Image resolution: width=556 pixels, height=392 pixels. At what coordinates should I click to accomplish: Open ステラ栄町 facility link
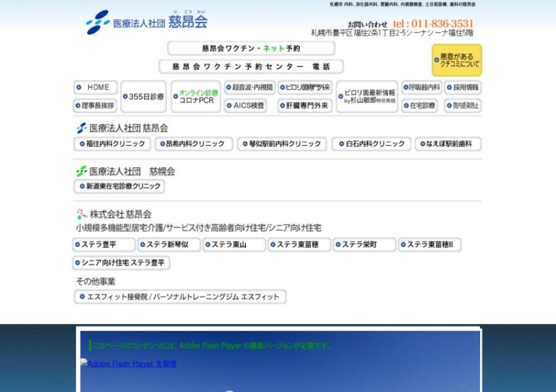(364, 245)
